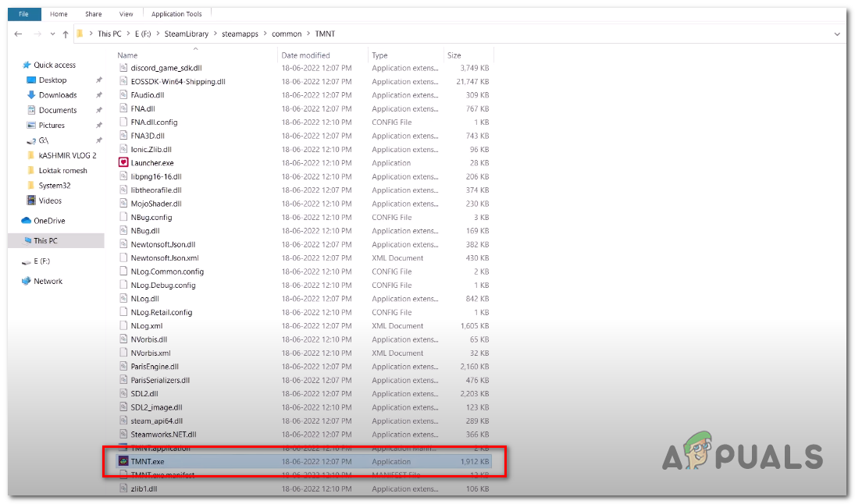Select the file named libtheorafile.dll
This screenshot has height=504, width=855.
pos(156,190)
